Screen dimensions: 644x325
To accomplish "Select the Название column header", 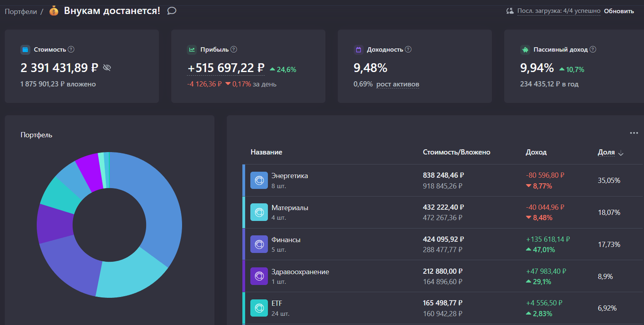I will 266,153.
